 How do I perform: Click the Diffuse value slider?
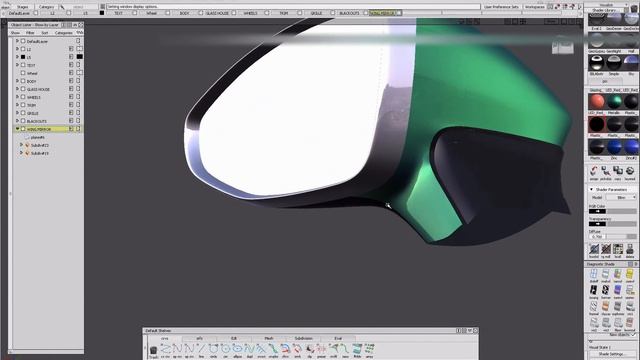click(x=621, y=236)
